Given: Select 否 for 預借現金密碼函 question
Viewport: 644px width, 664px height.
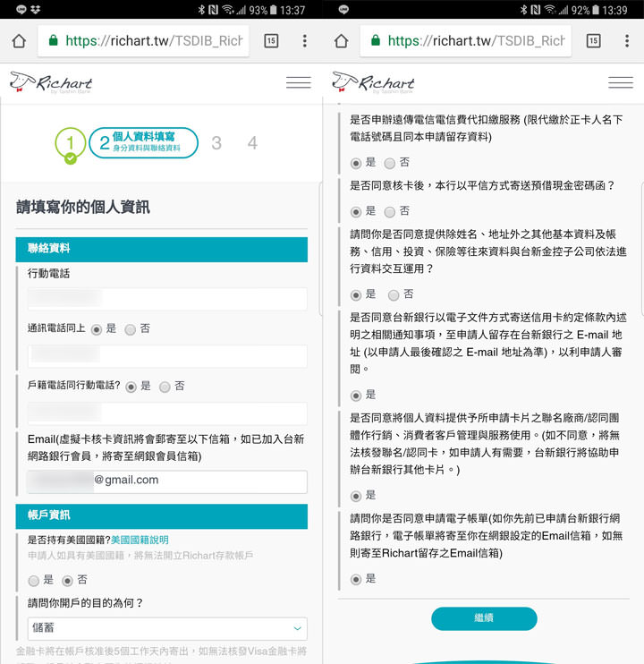Looking at the screenshot, I should 390,212.
